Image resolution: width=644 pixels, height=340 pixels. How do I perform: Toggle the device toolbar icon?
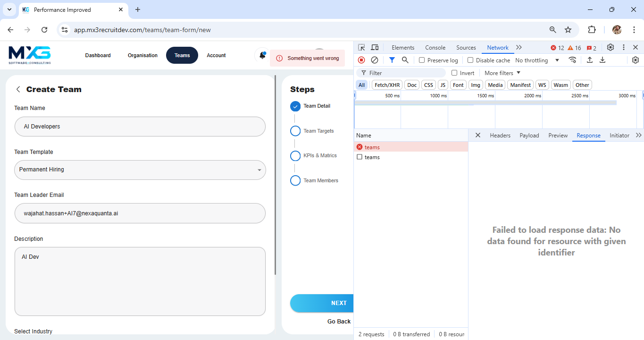click(x=375, y=48)
